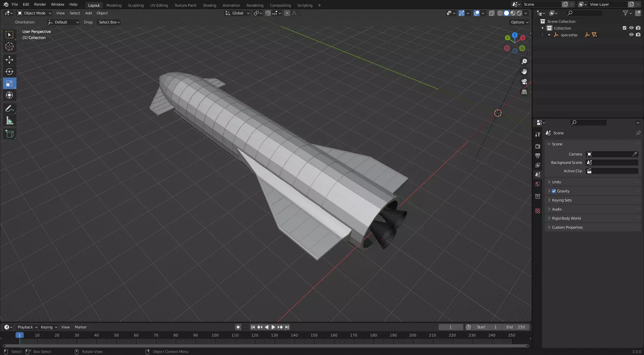Open the View Layer properties tab
The height and width of the screenshot is (355, 644).
click(x=538, y=165)
